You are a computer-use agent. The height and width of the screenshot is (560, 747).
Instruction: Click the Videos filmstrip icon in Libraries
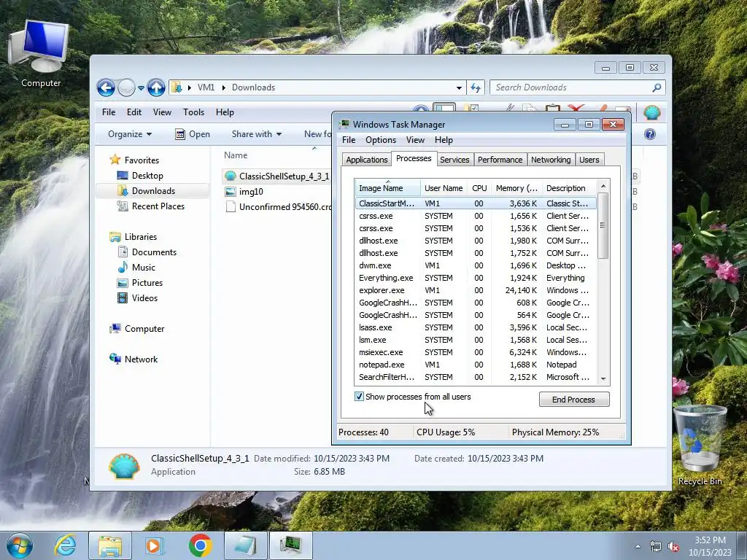123,298
